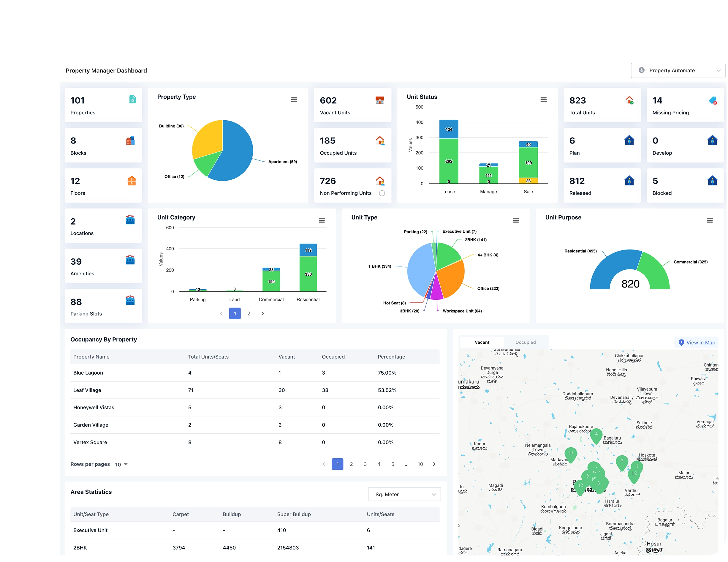The image size is (728, 562).
Task: Click the View in Map button
Action: 697,342
